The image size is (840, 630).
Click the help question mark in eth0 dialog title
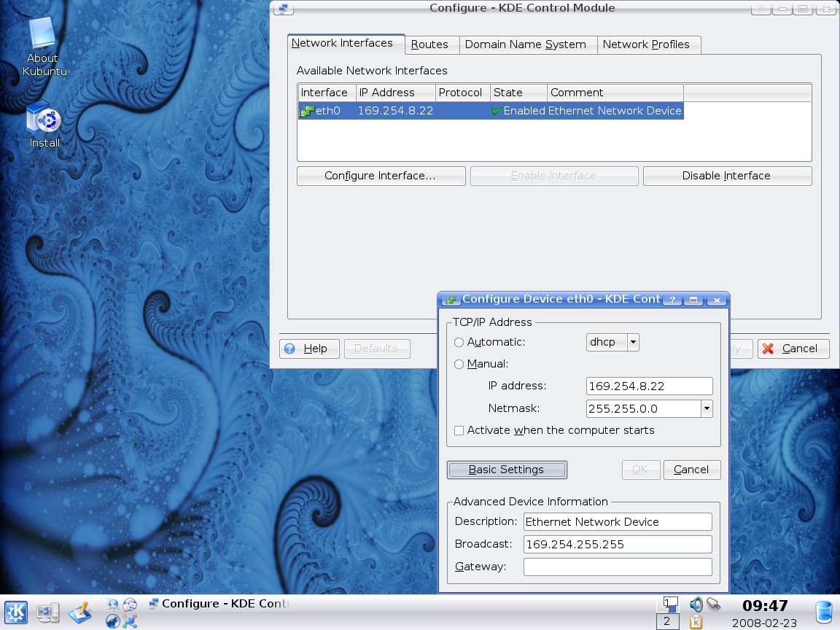pos(672,300)
